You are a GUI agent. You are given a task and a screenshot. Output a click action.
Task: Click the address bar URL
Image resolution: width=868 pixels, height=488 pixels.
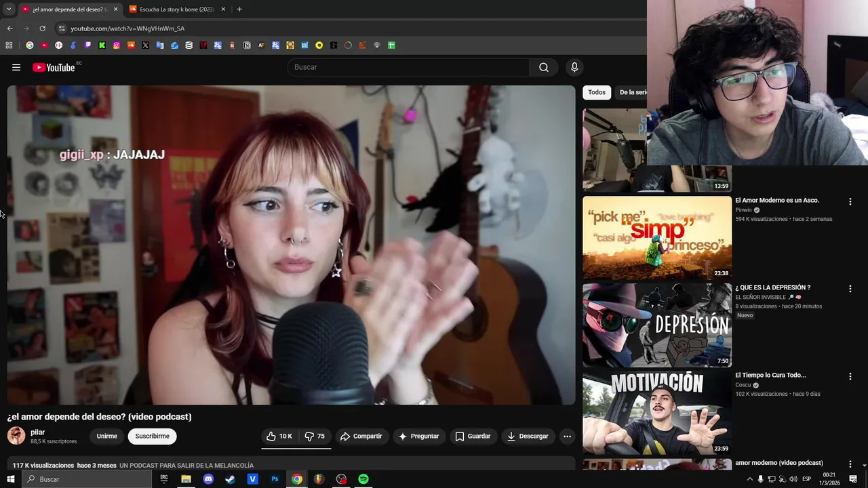[x=127, y=28]
